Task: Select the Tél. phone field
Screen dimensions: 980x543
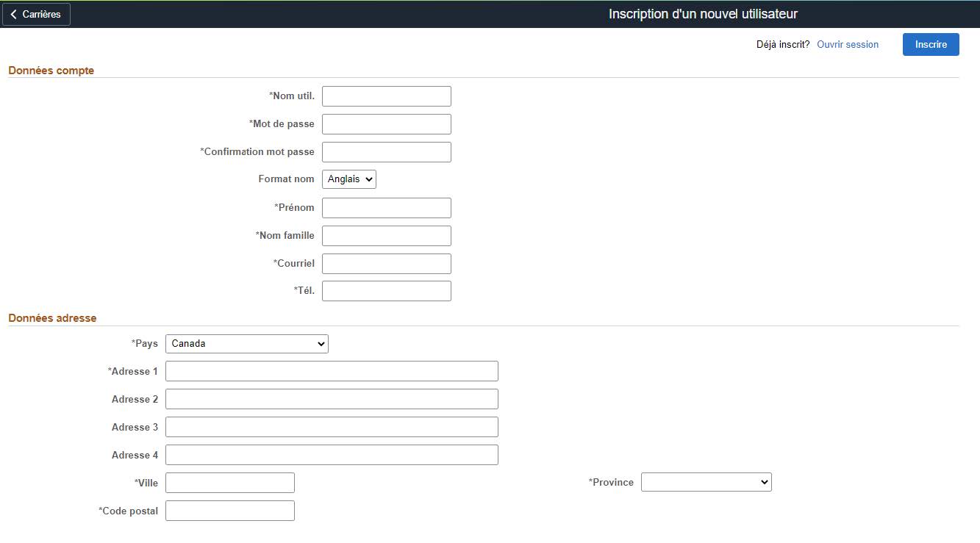Action: coord(386,291)
